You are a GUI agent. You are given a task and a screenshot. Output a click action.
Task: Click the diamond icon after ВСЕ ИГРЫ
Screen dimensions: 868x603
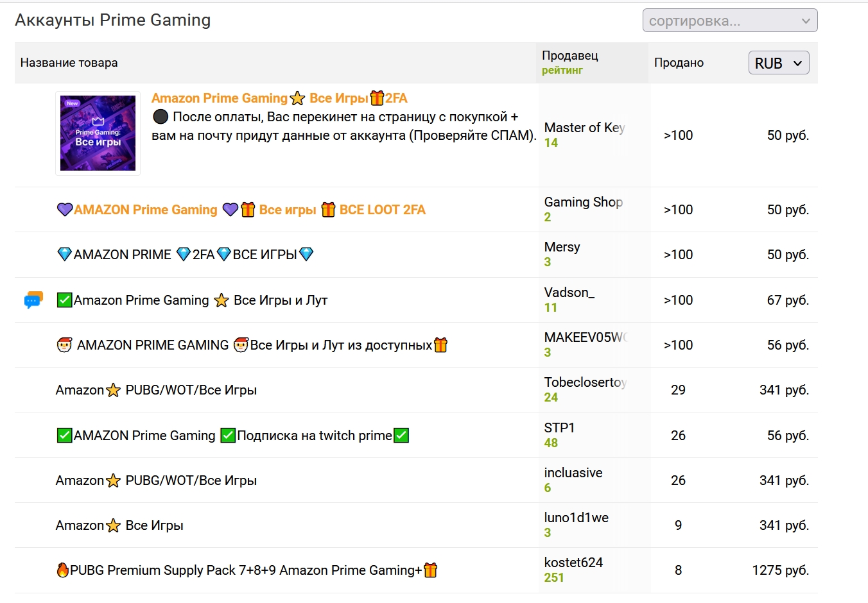[x=306, y=255]
